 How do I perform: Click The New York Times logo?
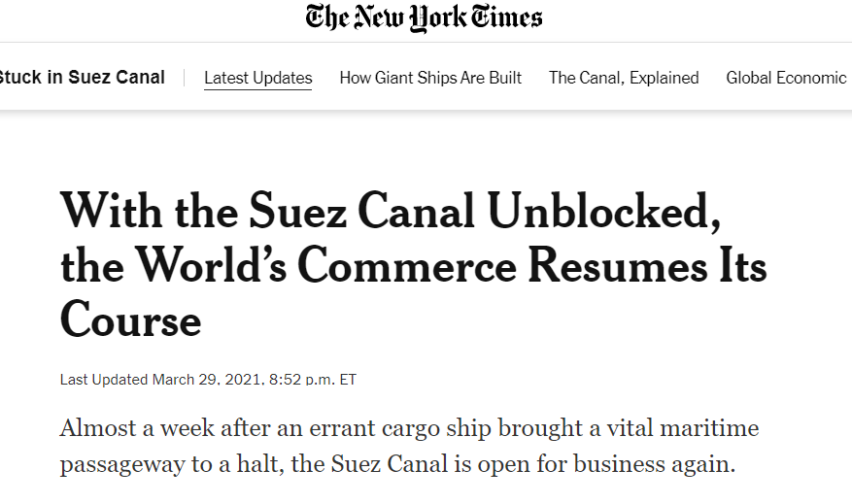pos(425,17)
